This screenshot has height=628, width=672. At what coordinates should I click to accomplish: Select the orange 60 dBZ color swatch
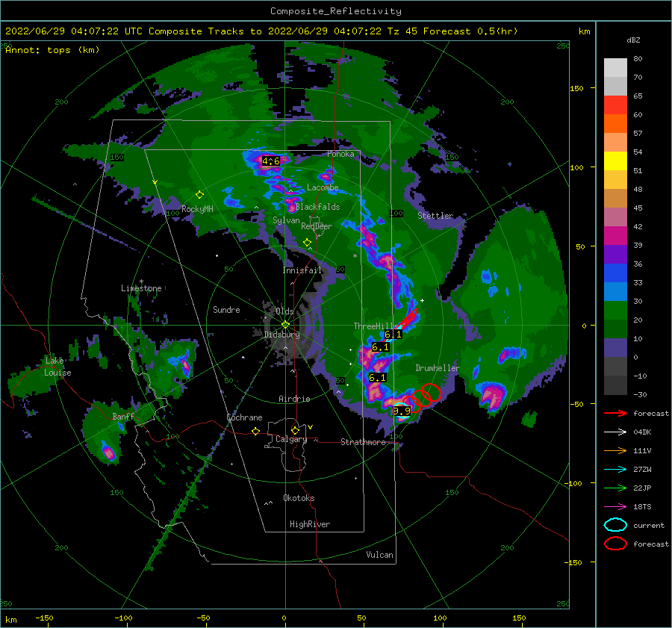pos(615,123)
